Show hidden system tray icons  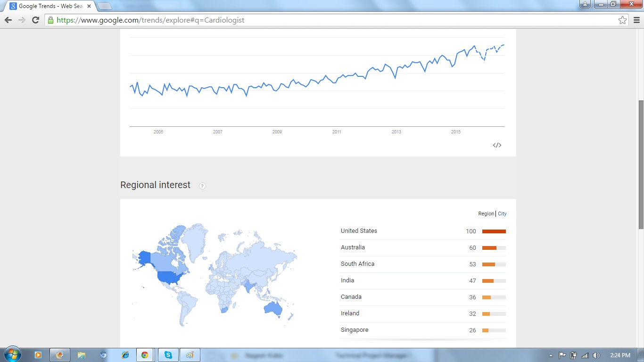click(x=551, y=355)
